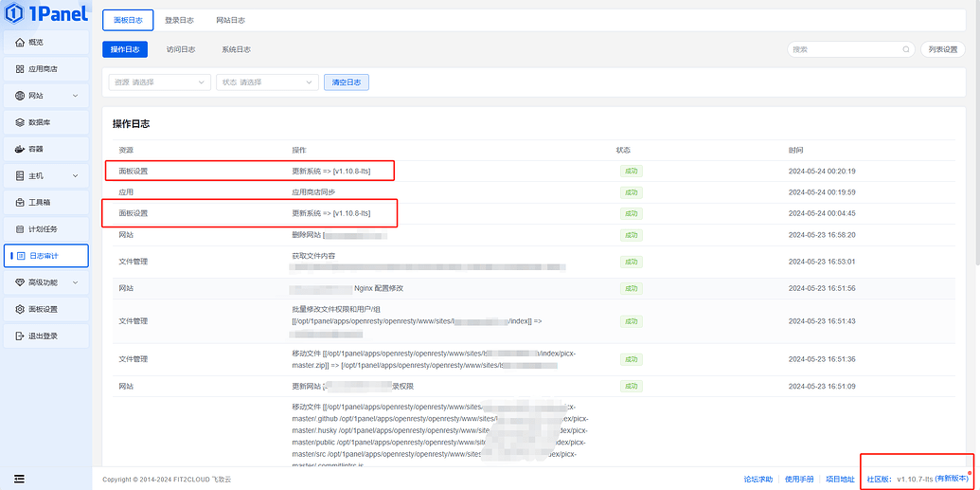Click the 状态 column header
This screenshot has width=980, height=490.
tap(623, 150)
